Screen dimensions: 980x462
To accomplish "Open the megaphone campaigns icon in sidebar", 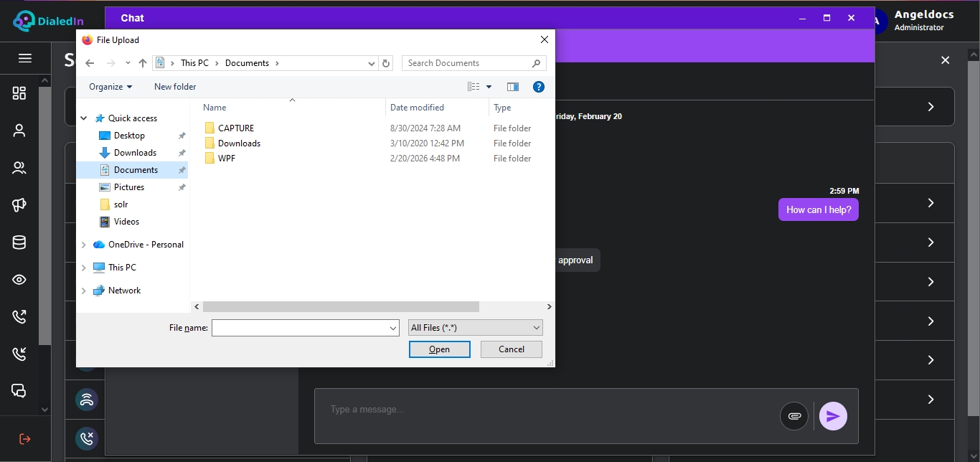I will [x=19, y=205].
